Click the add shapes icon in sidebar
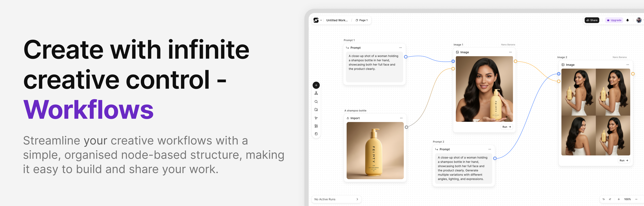The width and height of the screenshot is (644, 206). coord(316,126)
